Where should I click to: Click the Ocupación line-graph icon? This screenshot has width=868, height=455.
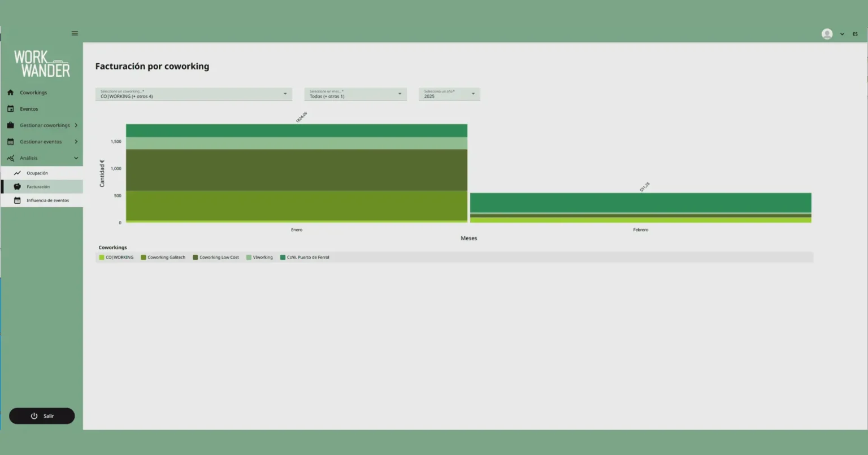tap(19, 173)
